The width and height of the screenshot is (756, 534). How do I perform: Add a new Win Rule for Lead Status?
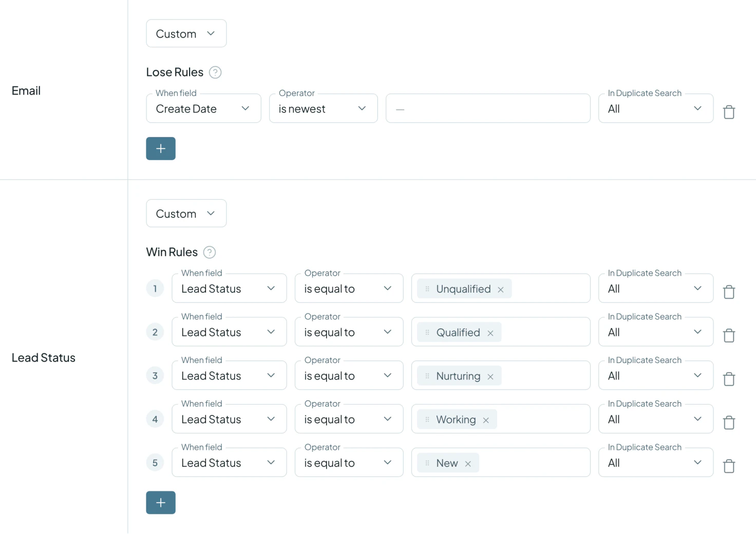[x=161, y=503]
